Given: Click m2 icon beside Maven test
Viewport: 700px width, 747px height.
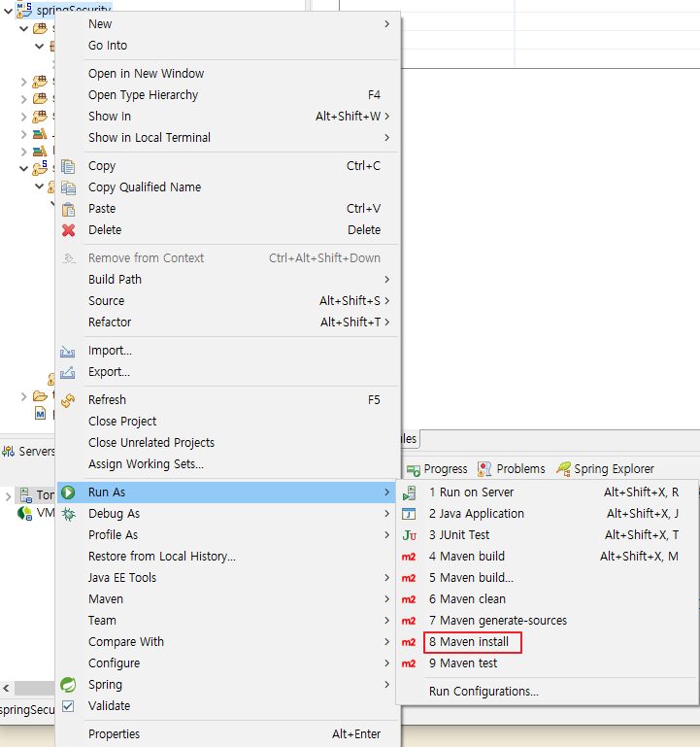Looking at the screenshot, I should 409,663.
